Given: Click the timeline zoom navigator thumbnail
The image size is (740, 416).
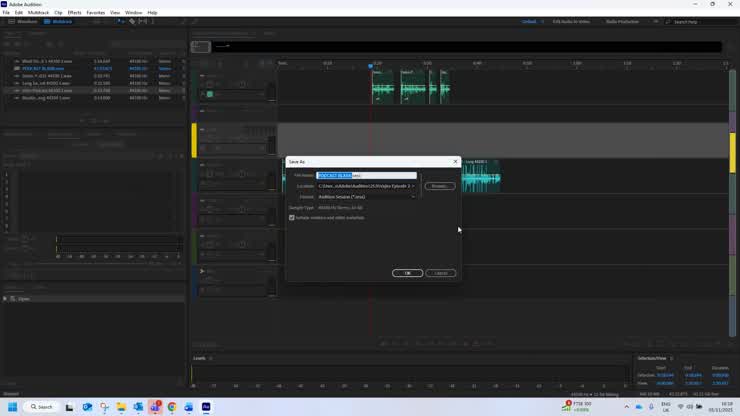Looking at the screenshot, I should point(201,47).
